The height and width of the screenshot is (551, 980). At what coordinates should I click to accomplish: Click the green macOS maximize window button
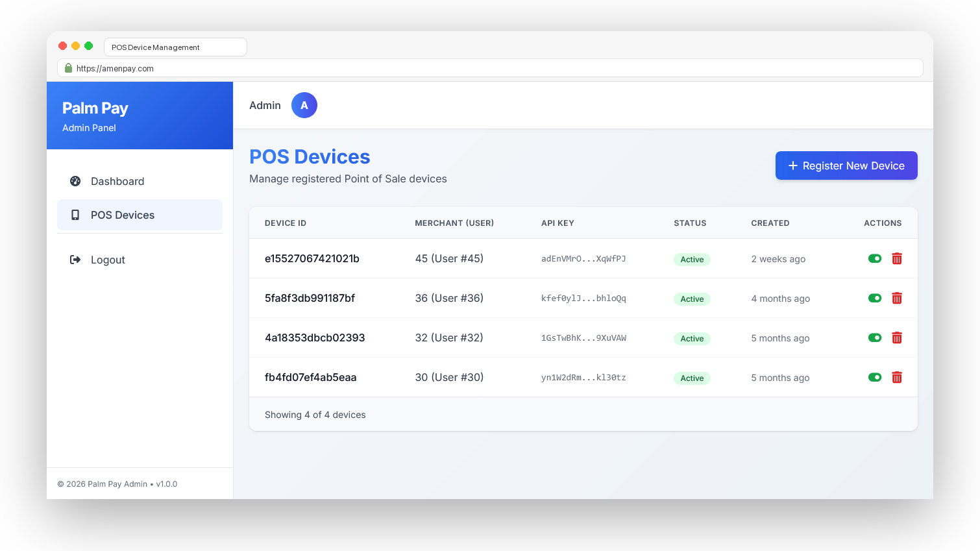point(89,45)
